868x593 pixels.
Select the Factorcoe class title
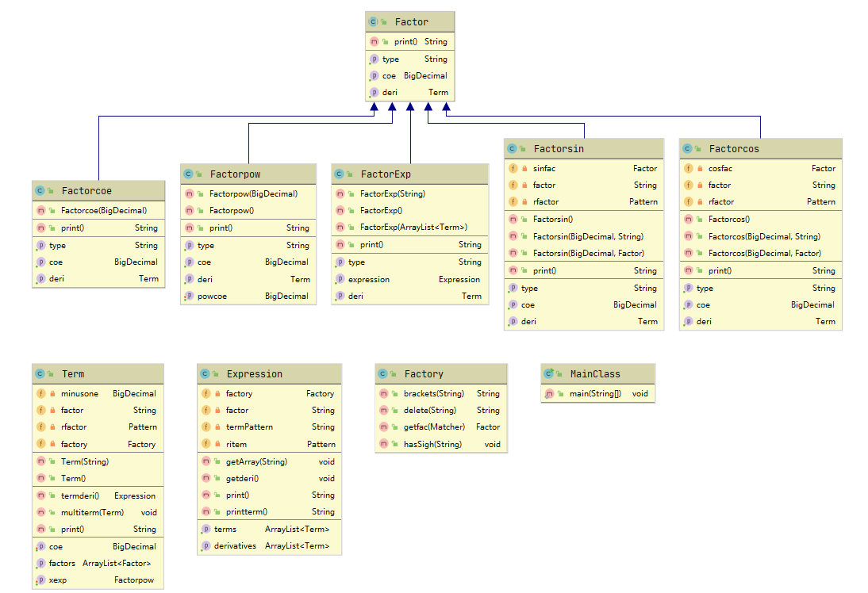(86, 190)
